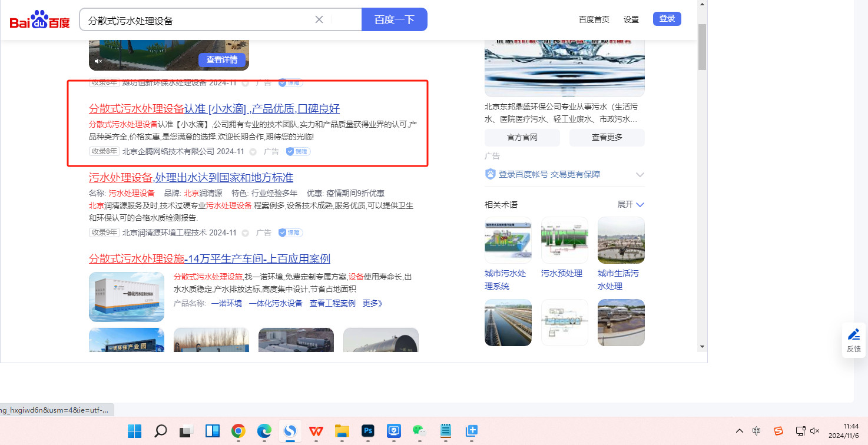The height and width of the screenshot is (445, 868).
Task: Click the 保障 badge for 北京企腾网络技术有限公司
Action: point(298,151)
